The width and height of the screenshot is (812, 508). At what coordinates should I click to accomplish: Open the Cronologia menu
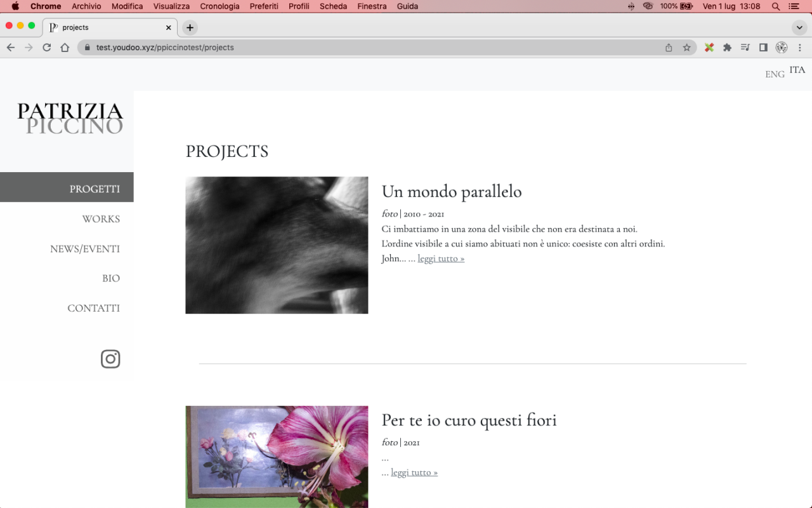click(219, 6)
